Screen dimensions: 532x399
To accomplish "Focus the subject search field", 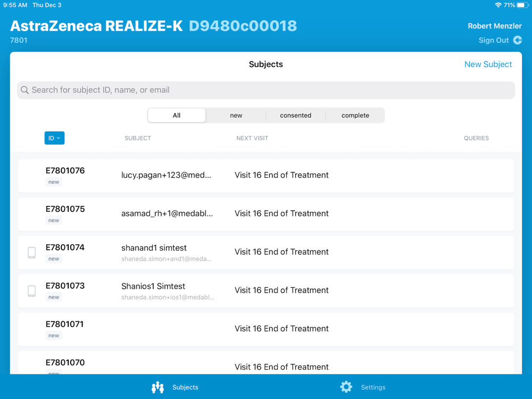I will (x=266, y=90).
